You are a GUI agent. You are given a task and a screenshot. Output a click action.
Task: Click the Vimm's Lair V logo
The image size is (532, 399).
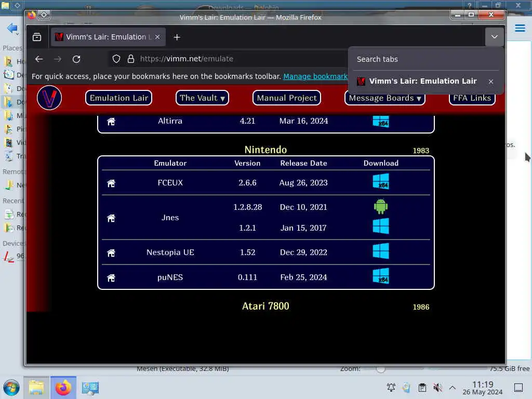pyautogui.click(x=49, y=98)
